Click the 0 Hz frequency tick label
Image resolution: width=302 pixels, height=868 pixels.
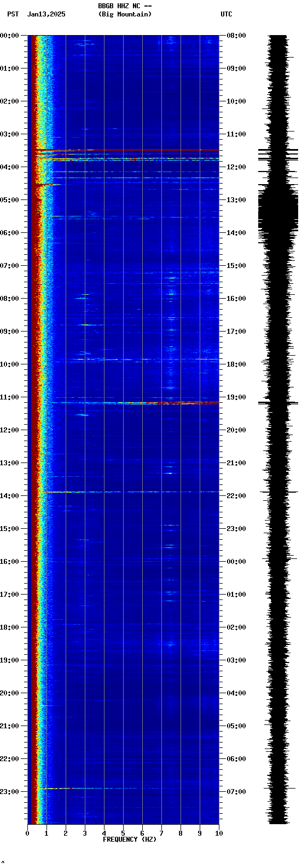pos(27,833)
